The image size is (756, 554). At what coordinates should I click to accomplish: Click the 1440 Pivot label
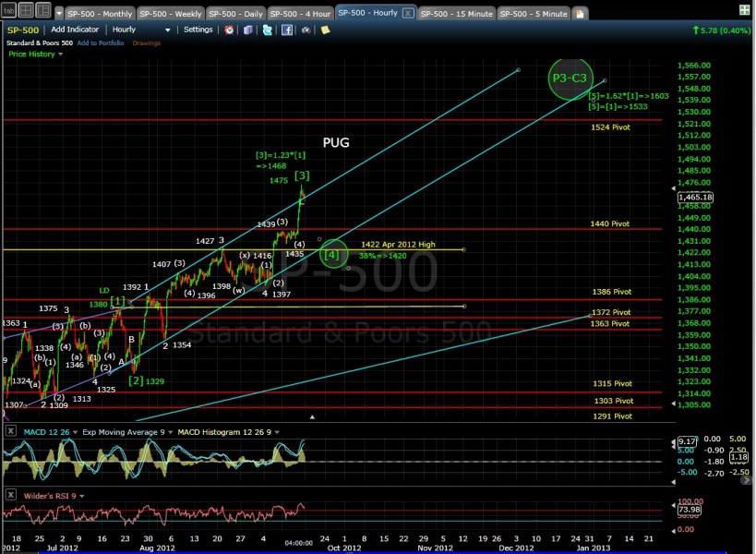coord(610,223)
